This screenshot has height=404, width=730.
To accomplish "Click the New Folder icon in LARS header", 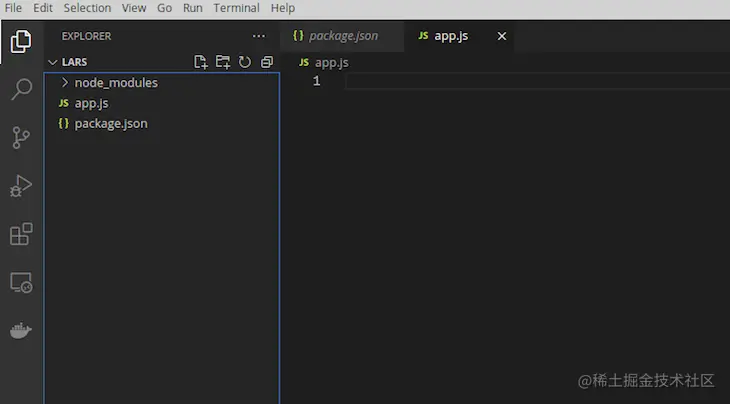I will pyautogui.click(x=223, y=62).
